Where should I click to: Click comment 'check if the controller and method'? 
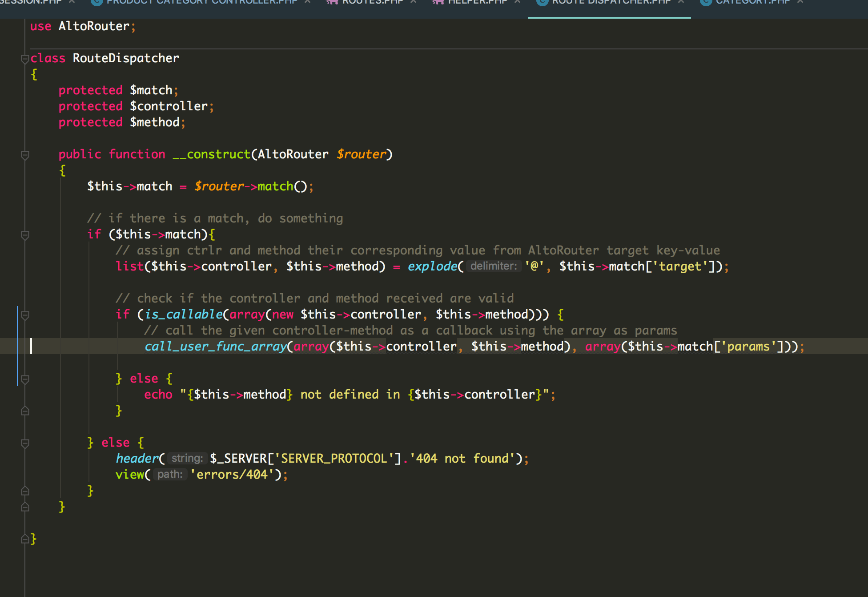tap(314, 298)
